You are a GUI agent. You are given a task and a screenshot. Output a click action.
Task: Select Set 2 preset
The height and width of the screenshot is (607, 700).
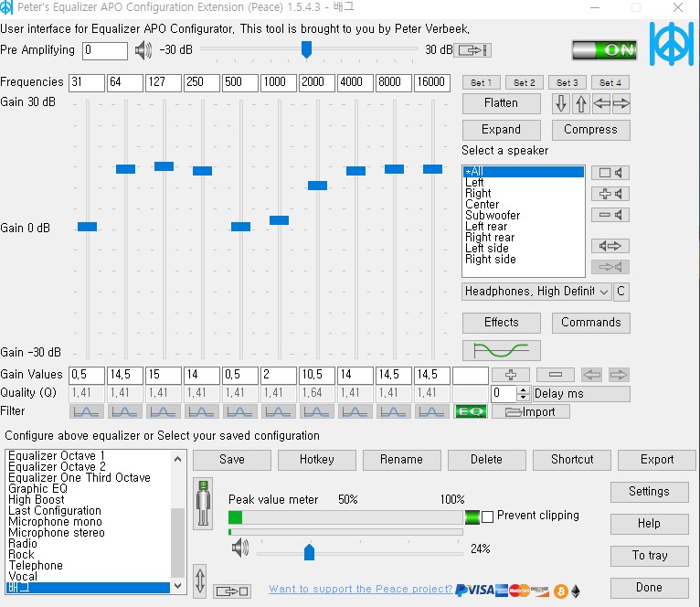coord(525,82)
